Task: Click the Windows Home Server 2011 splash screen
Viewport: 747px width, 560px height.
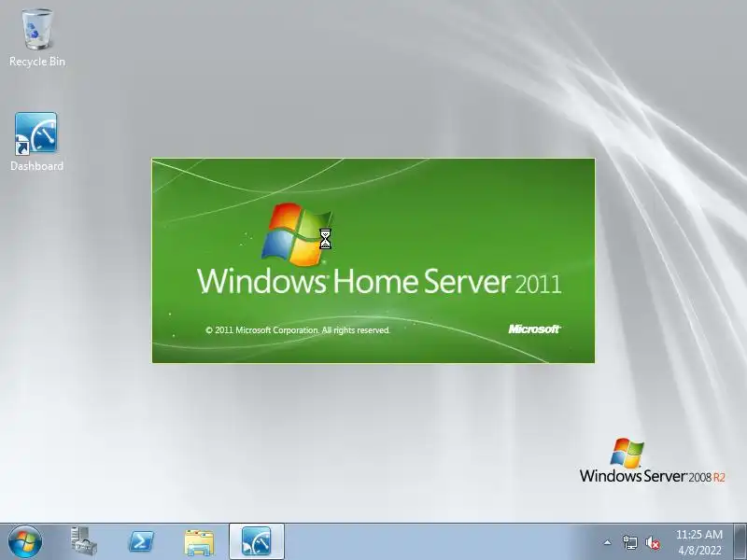Action: click(x=373, y=260)
